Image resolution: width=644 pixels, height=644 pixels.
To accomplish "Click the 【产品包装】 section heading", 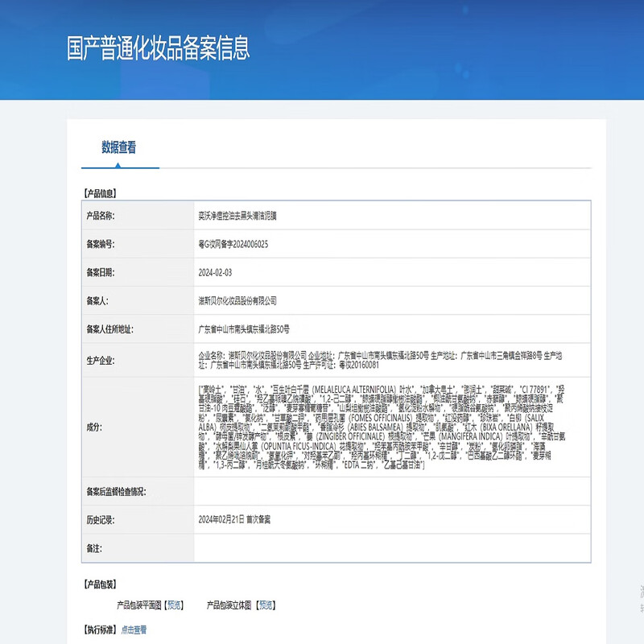I will tap(100, 584).
